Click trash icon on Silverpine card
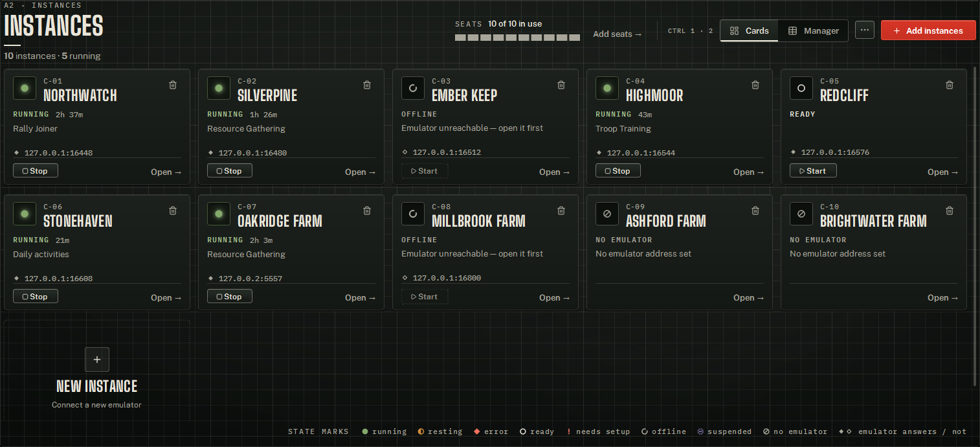The height and width of the screenshot is (447, 980). tap(367, 85)
